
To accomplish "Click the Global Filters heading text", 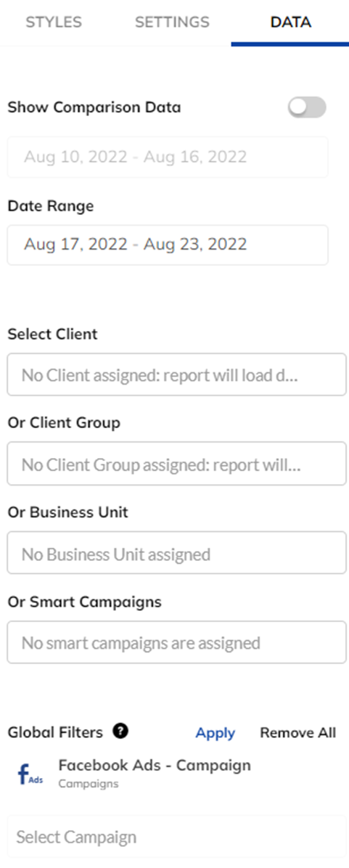I will [55, 732].
